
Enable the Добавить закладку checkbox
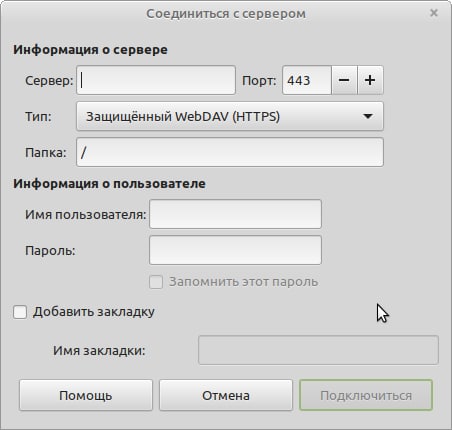point(20,312)
